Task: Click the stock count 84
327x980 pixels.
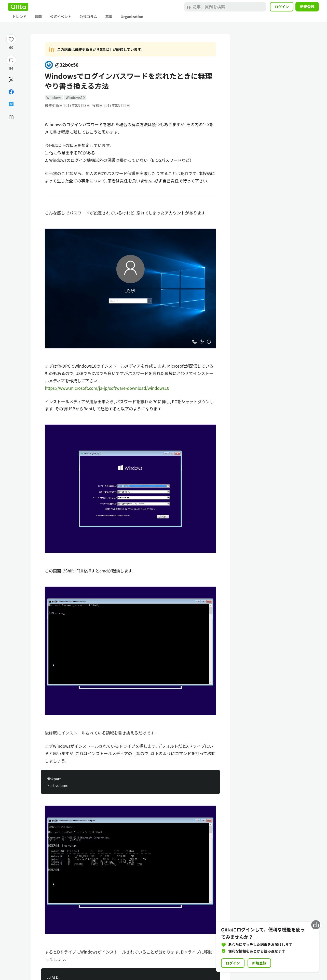Action: click(11, 68)
